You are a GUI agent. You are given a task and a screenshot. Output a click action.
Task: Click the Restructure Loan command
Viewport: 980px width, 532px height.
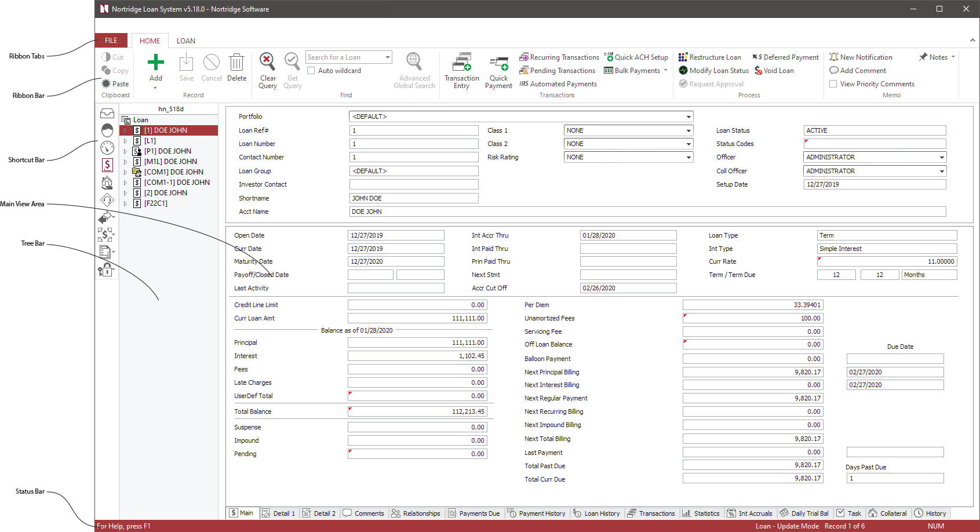click(x=710, y=57)
